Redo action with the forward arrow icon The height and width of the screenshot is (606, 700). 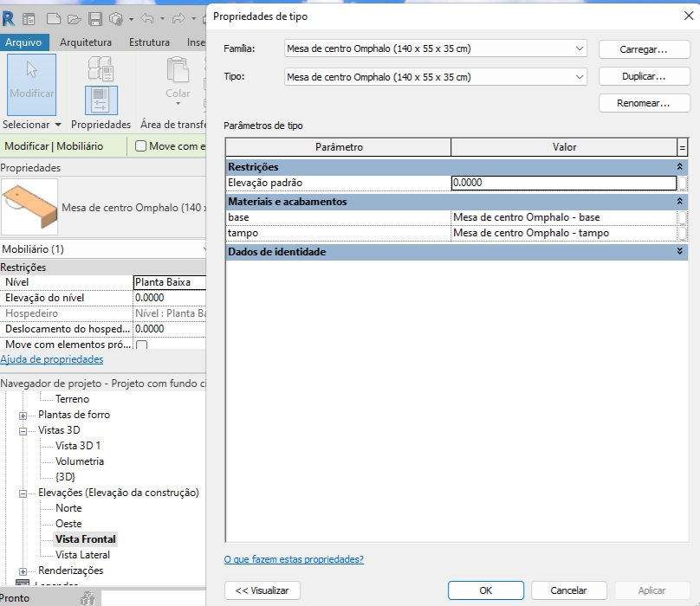(178, 18)
